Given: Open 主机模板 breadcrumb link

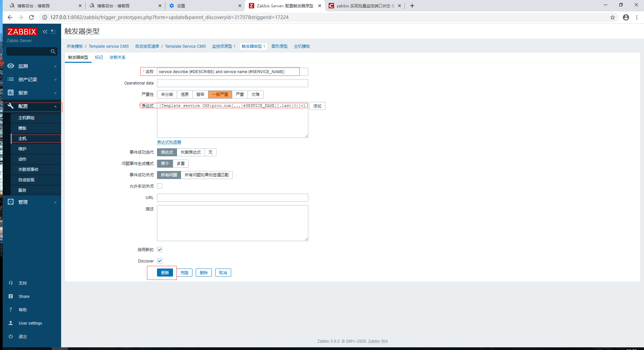Looking at the screenshot, I should (x=302, y=46).
